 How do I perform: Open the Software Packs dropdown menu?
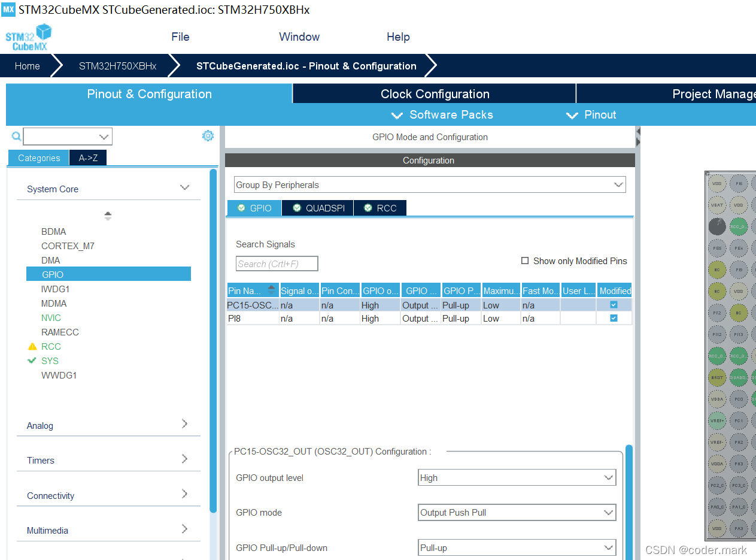pos(442,115)
